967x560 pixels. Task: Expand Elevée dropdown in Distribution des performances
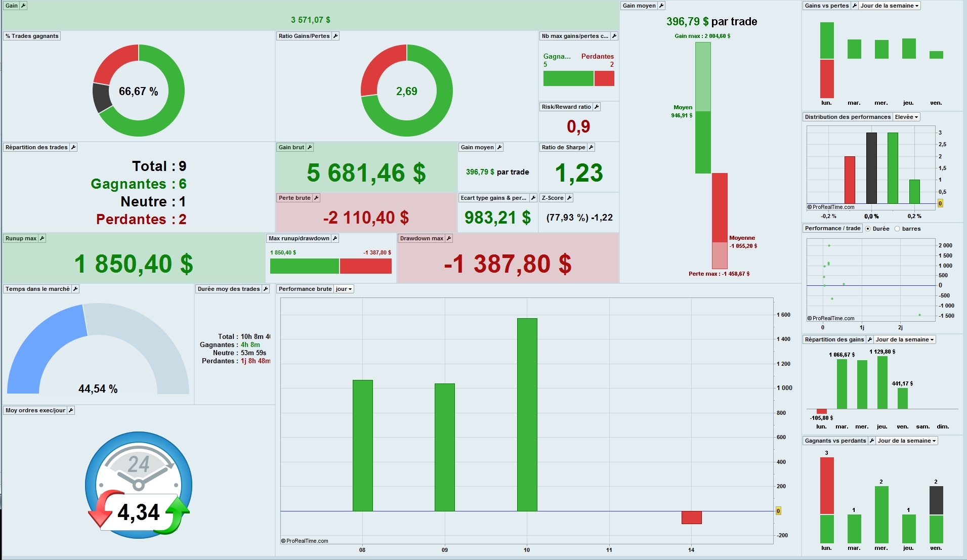[906, 117]
